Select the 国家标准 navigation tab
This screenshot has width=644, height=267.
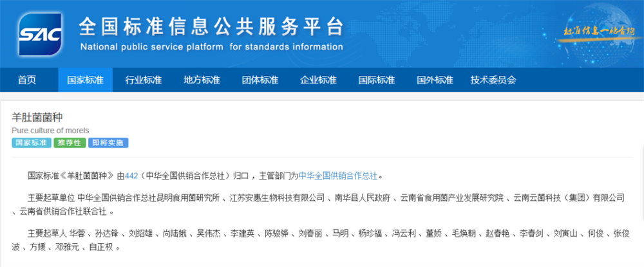[x=85, y=80]
